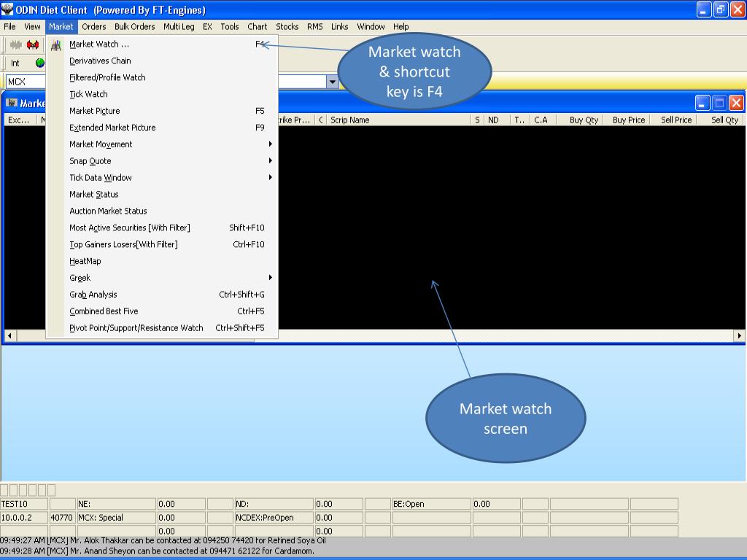Click the horizontal scrollbar left arrow
Screen dimensions: 747x560
(9, 335)
